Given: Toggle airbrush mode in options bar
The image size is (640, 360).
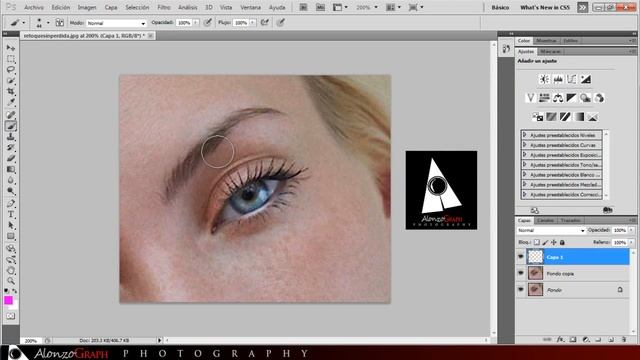Looking at the screenshot, I should click(264, 22).
